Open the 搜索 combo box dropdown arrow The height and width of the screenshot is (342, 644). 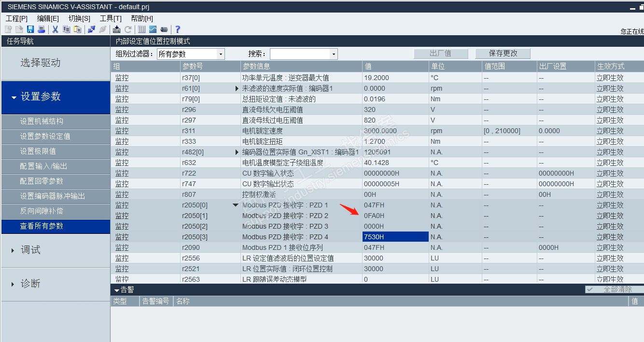click(334, 54)
